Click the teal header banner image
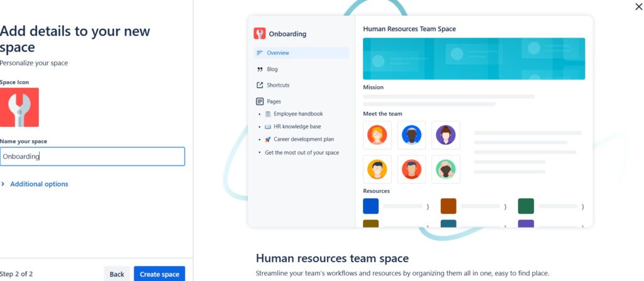The height and width of the screenshot is (281, 644). point(474,58)
